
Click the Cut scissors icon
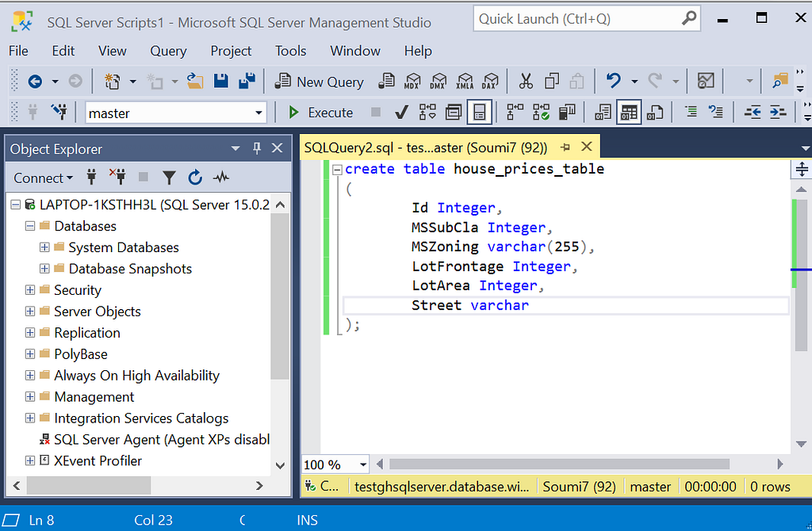(x=526, y=82)
